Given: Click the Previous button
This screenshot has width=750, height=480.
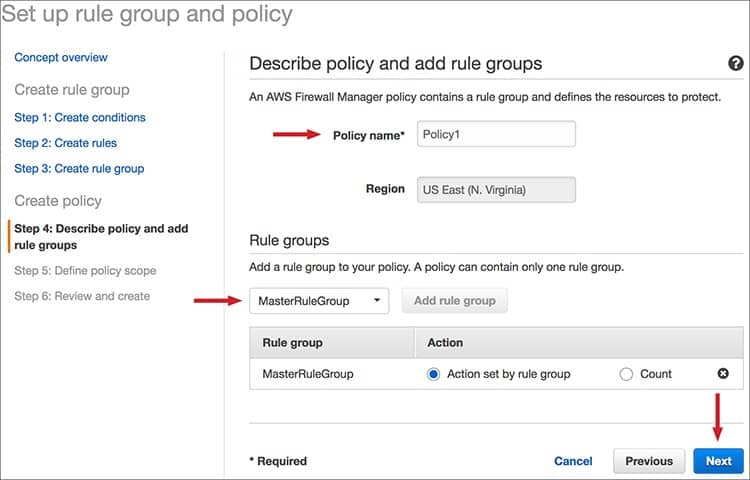Looking at the screenshot, I should [x=649, y=461].
